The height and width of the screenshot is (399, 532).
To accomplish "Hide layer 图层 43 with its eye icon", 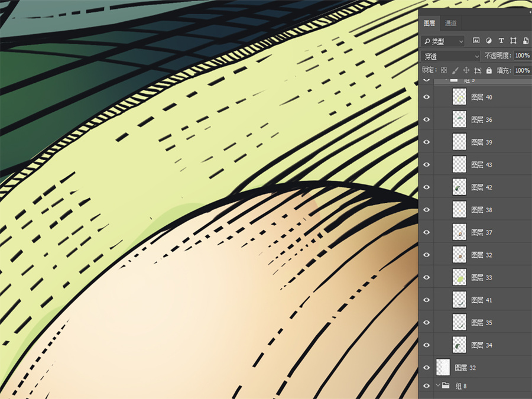I will (x=426, y=164).
